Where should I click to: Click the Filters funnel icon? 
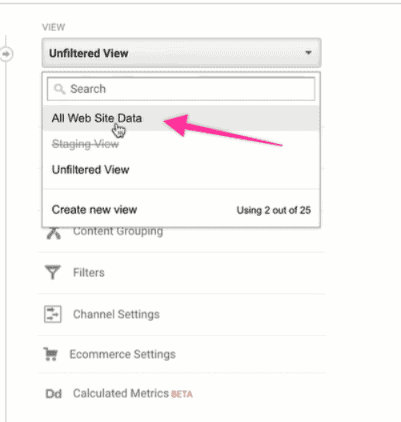coord(53,272)
